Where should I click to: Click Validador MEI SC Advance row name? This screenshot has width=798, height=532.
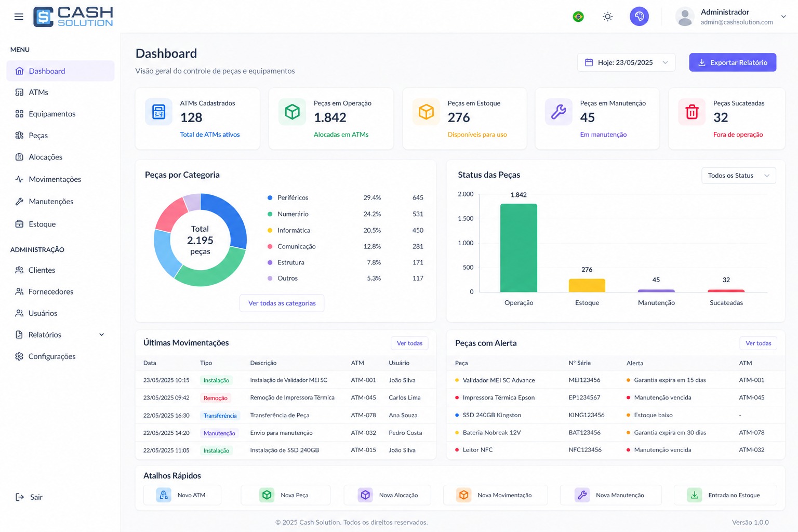(499, 380)
